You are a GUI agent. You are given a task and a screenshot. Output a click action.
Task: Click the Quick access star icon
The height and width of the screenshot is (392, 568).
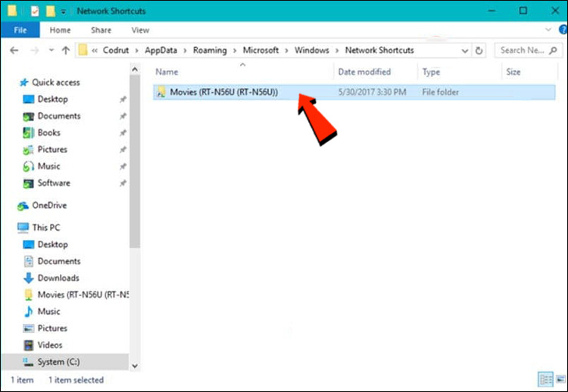pos(24,82)
